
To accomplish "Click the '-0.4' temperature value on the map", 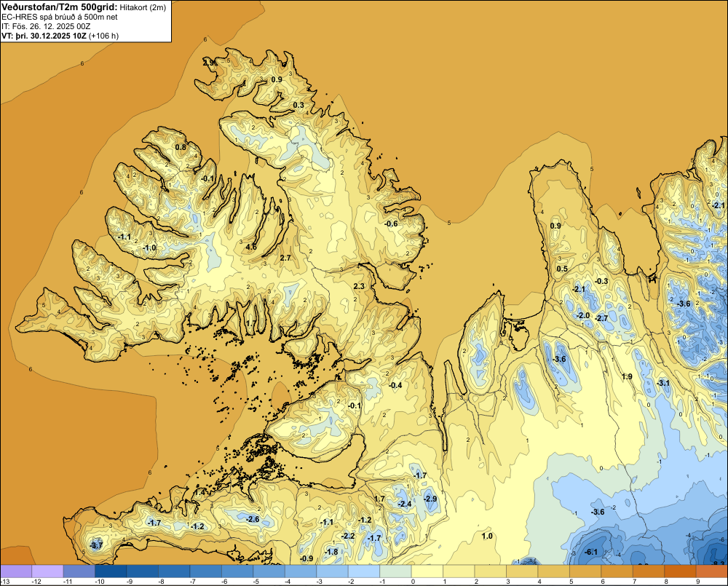I will [395, 385].
